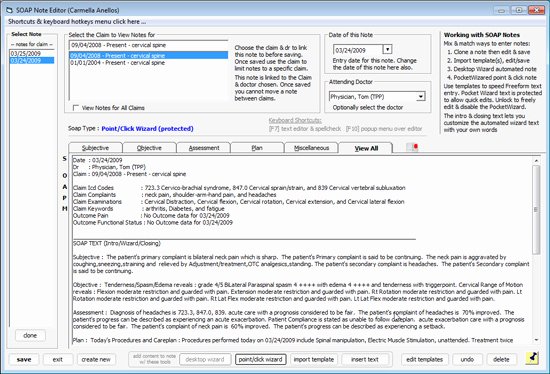
Task: Click the insert text button
Action: click(x=365, y=359)
